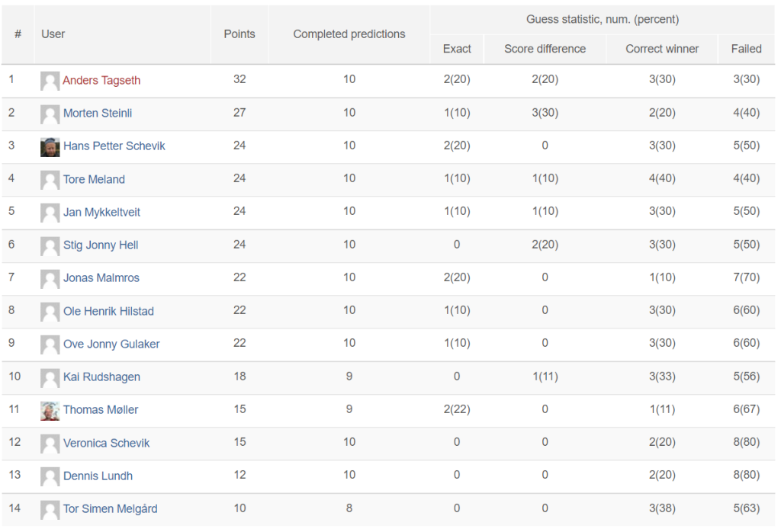
Task: Open Stig Jonny Hell's user link
Action: coord(101,245)
